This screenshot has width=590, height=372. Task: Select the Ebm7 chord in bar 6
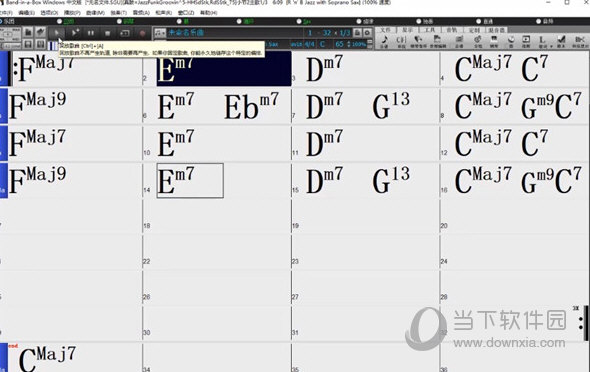(251, 106)
